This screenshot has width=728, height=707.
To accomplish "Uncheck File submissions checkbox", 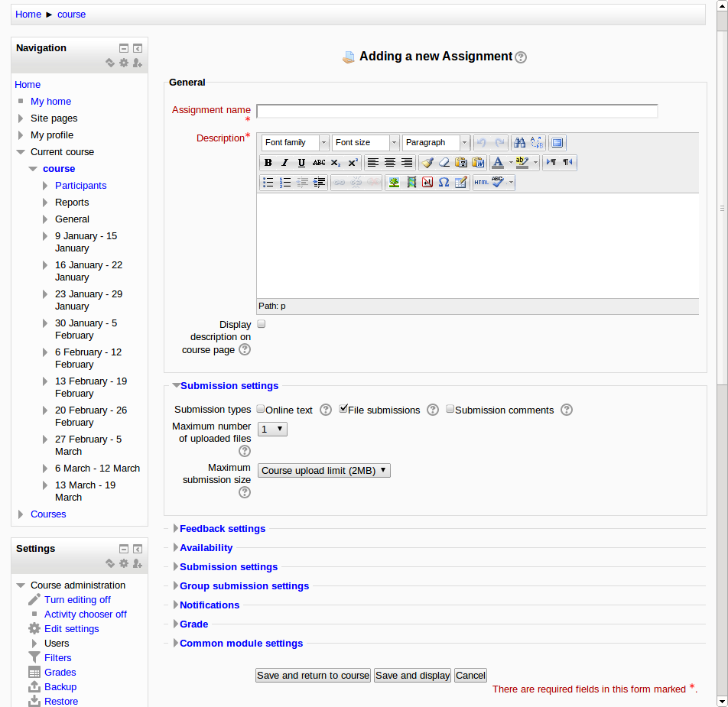I will pyautogui.click(x=343, y=409).
